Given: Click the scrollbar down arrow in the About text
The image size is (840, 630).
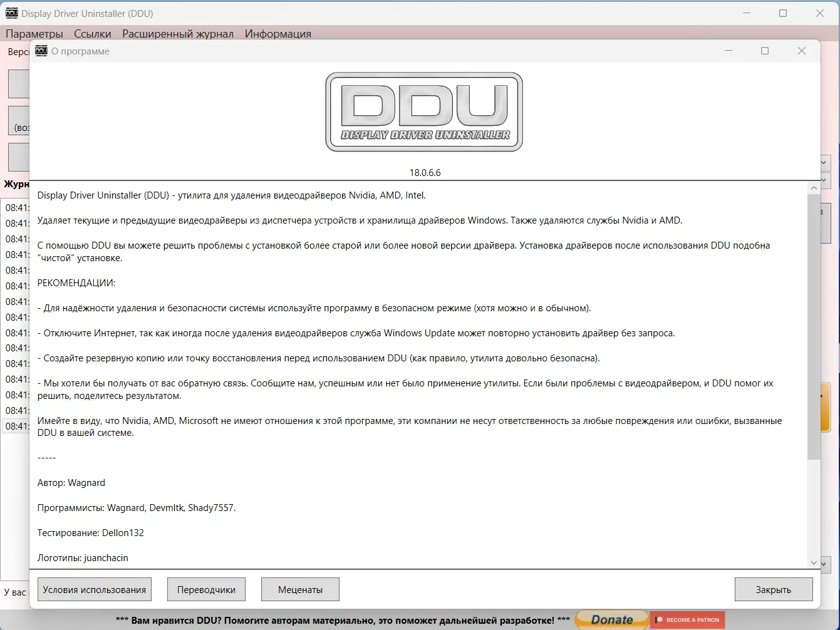Looking at the screenshot, I should click(x=813, y=563).
